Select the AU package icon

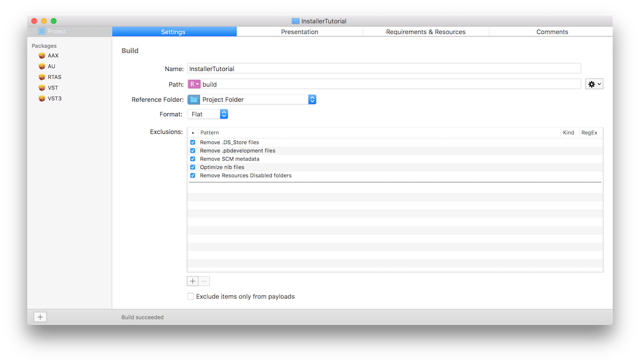pos(42,66)
